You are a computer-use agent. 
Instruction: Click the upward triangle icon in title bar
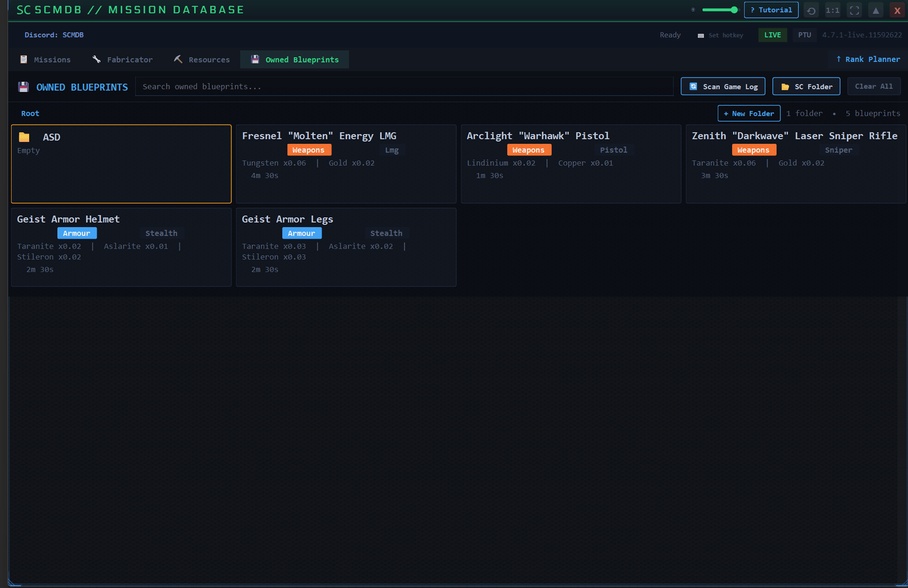(x=876, y=11)
